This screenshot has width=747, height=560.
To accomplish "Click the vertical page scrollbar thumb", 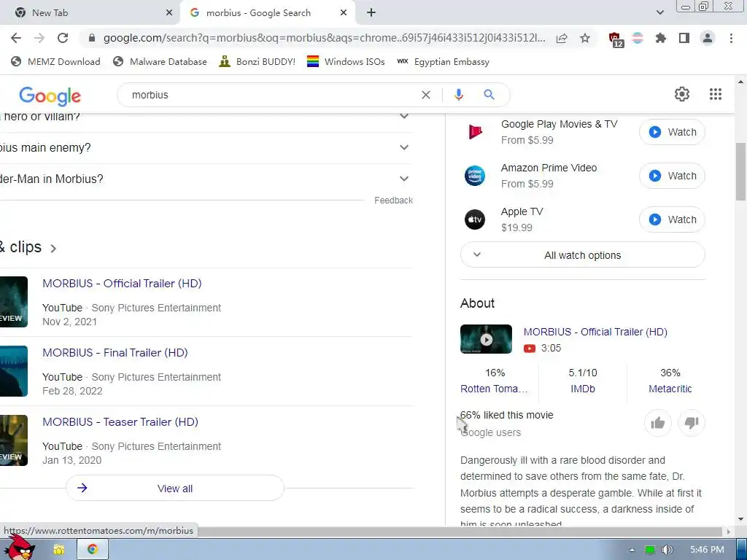I will (x=740, y=171).
